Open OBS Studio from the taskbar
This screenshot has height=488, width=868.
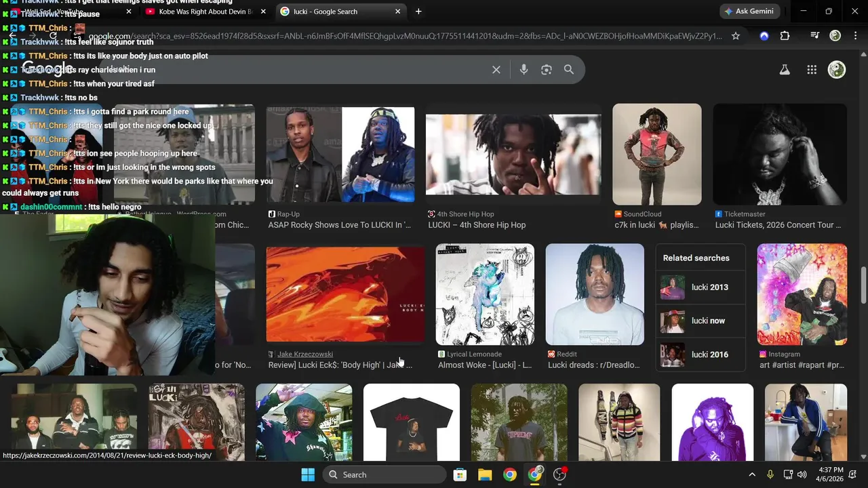560,474
